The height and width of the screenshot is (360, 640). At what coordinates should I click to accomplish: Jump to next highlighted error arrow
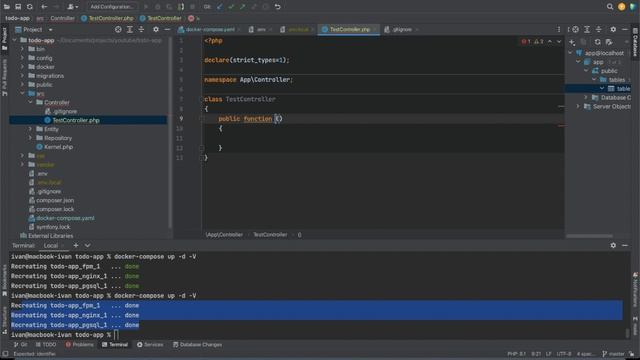tap(559, 41)
